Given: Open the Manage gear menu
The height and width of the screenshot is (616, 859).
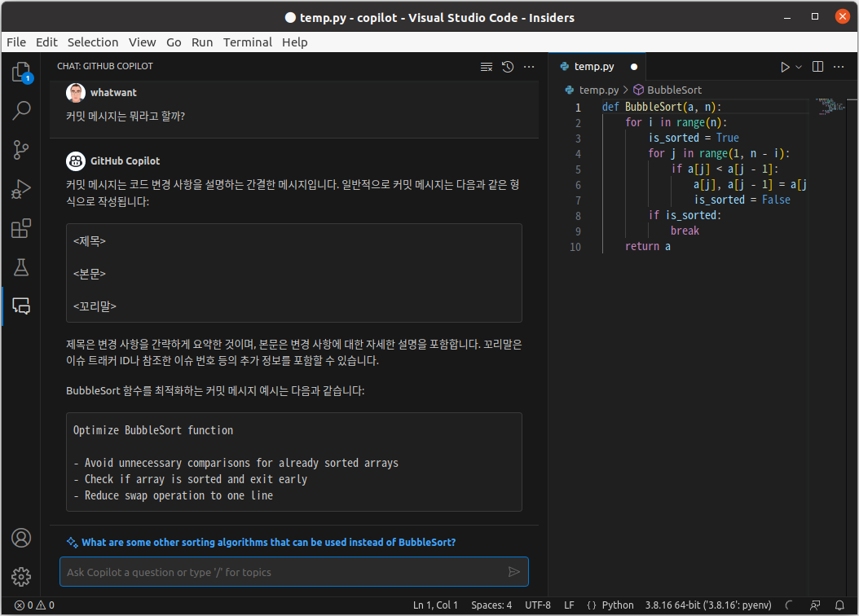Looking at the screenshot, I should click(x=21, y=577).
